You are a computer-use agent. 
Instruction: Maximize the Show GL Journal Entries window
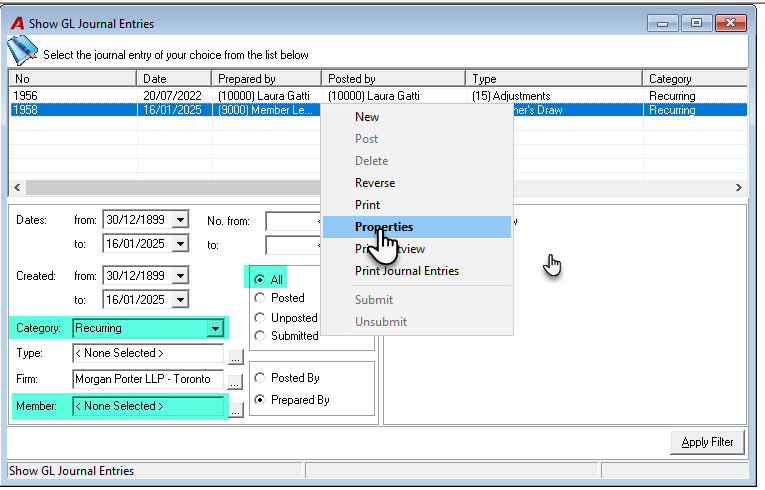696,23
